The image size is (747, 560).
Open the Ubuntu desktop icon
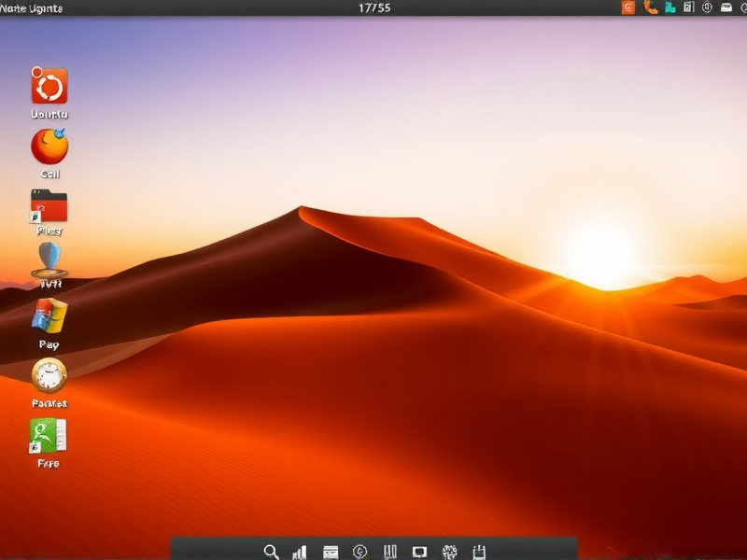[49, 87]
